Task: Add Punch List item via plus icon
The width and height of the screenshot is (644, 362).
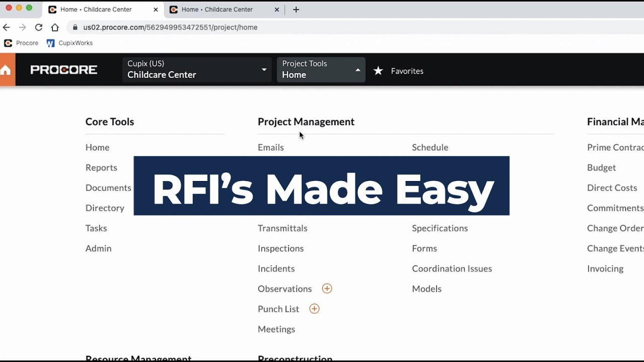Action: pyautogui.click(x=314, y=309)
